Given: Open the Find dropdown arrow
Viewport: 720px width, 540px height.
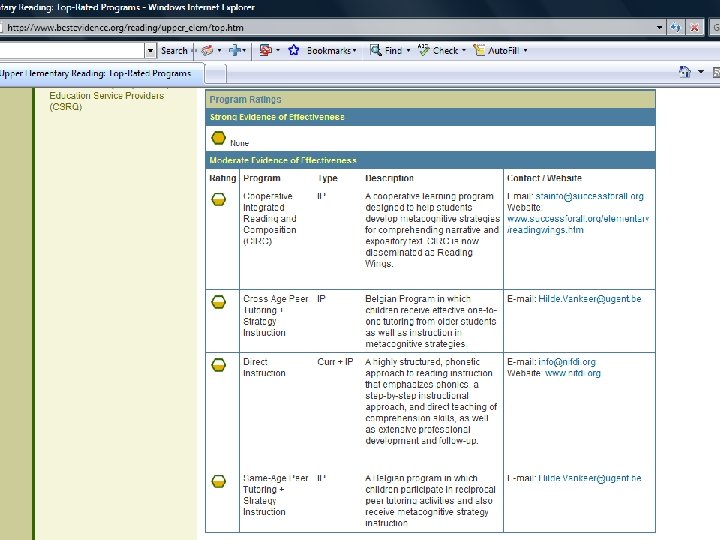Looking at the screenshot, I should click(x=408, y=51).
